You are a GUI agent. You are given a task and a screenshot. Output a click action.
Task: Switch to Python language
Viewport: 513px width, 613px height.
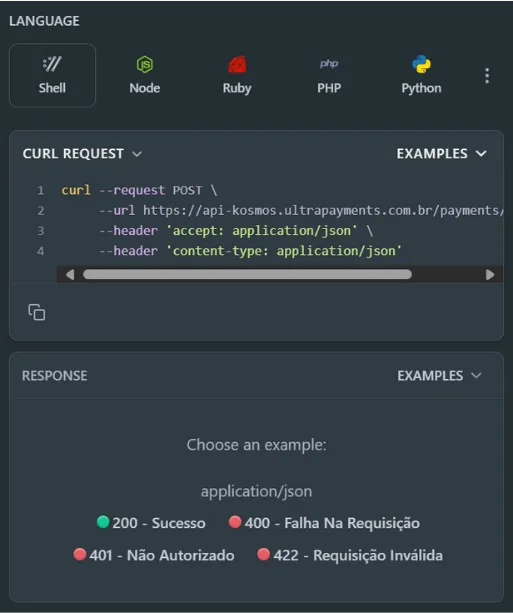(421, 75)
